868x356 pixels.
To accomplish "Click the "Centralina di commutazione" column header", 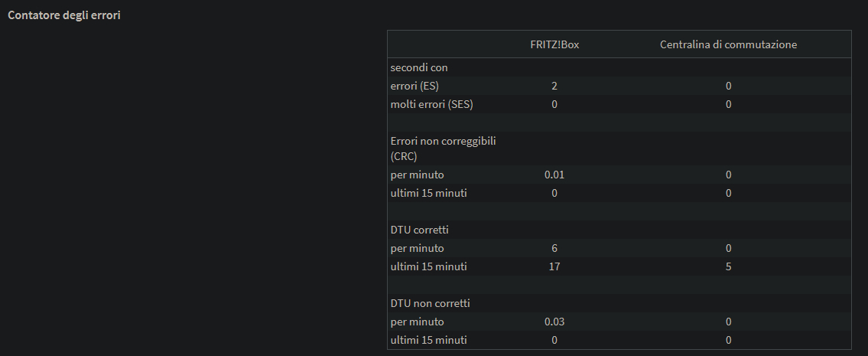I will 728,44.
